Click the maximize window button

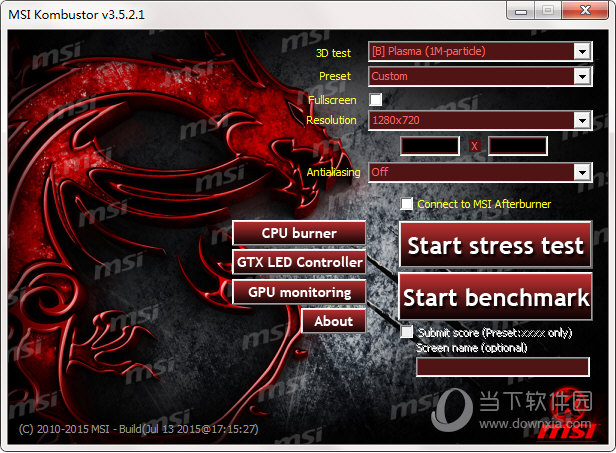pyautogui.click(x=547, y=10)
